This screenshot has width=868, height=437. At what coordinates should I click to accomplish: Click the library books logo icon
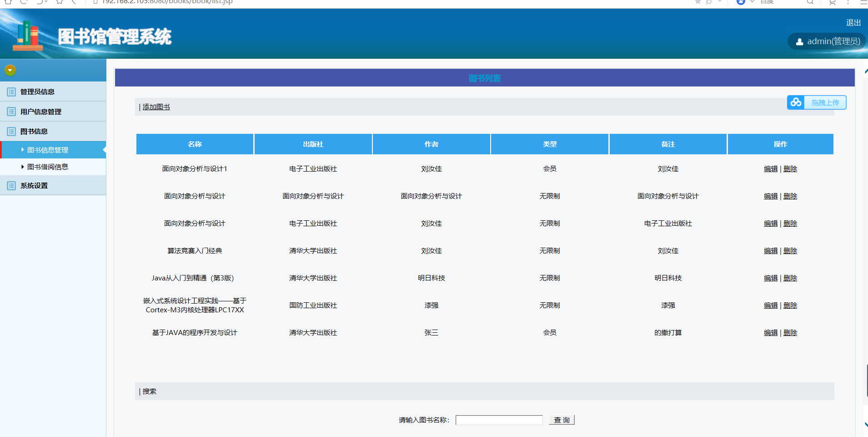pos(27,36)
